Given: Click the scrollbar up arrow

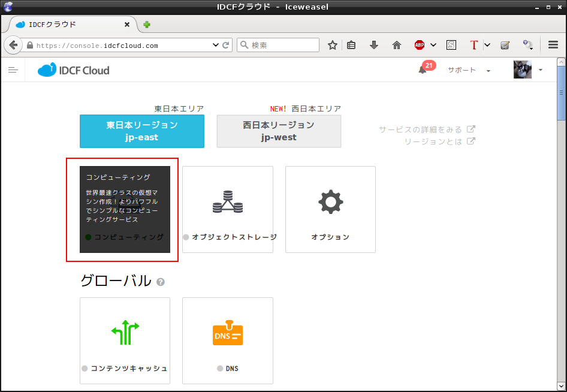Looking at the screenshot, I should (x=561, y=62).
